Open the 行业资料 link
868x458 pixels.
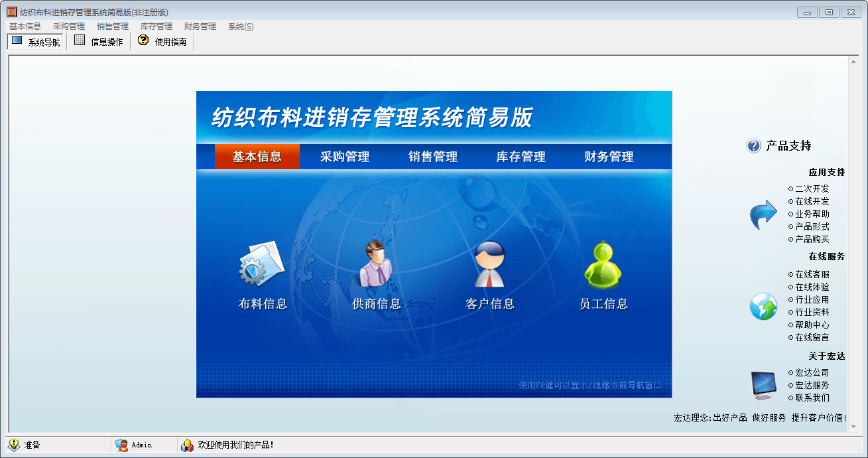[x=812, y=312]
